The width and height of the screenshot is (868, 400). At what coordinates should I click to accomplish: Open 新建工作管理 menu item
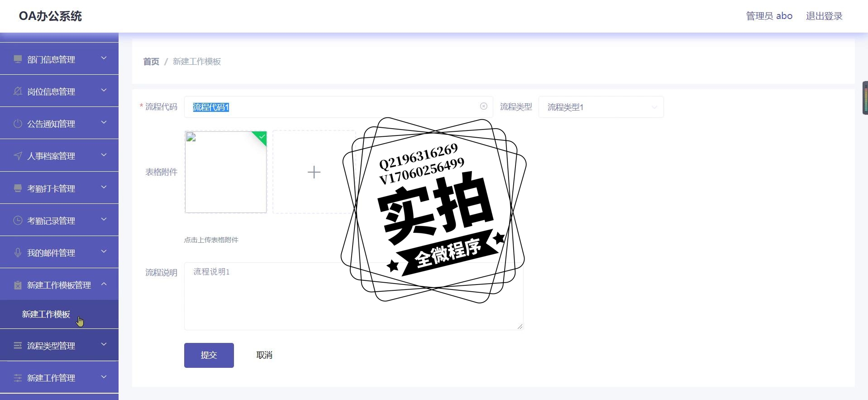click(59, 377)
